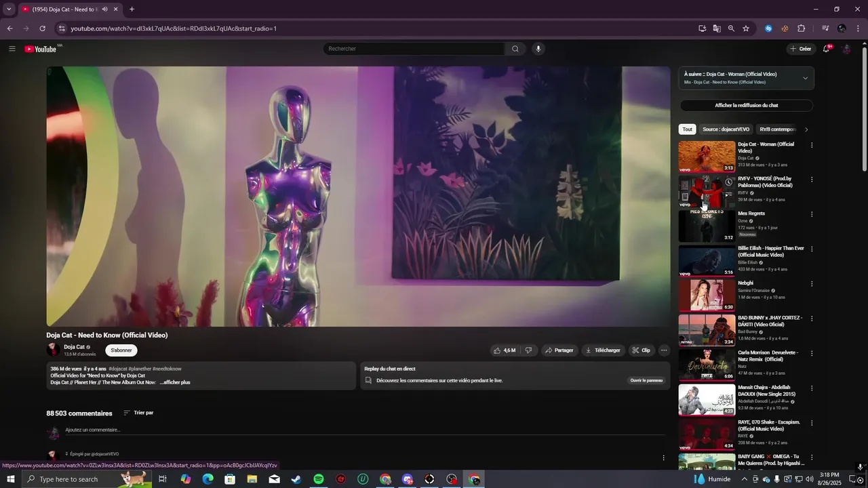Like the video with 4,6 M thumbs-up
The image size is (868, 488).
coord(505,350)
